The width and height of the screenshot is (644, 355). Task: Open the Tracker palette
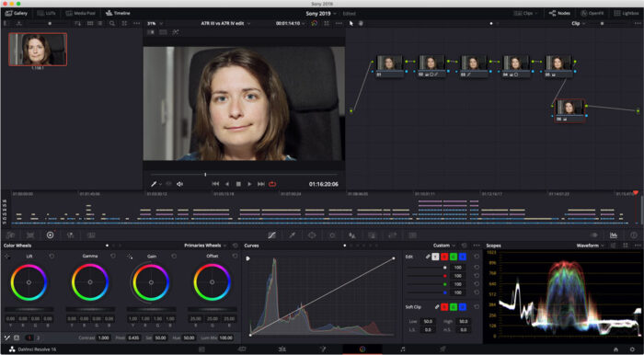pyautogui.click(x=332, y=235)
